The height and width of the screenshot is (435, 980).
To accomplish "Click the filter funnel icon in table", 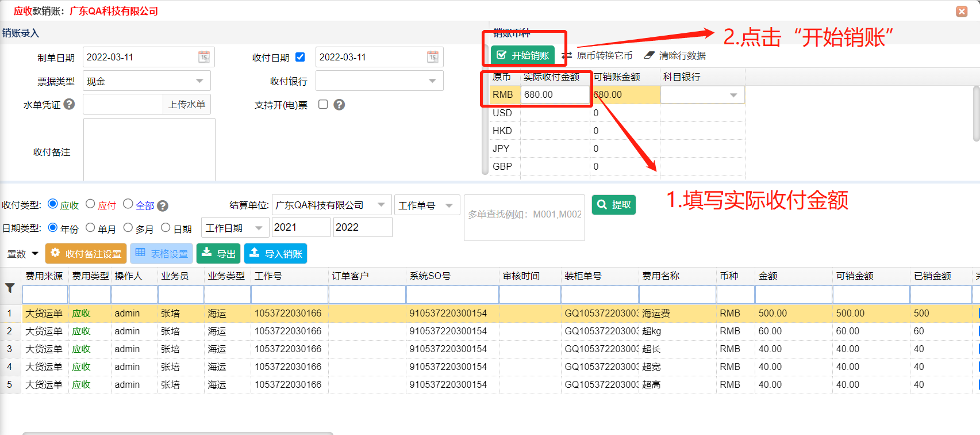I will [x=10, y=288].
